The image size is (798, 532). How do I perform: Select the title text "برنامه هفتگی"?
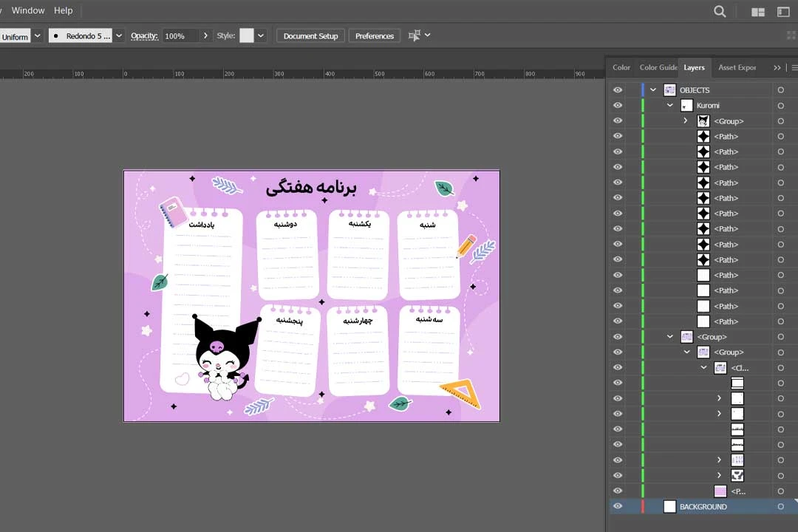tap(311, 188)
